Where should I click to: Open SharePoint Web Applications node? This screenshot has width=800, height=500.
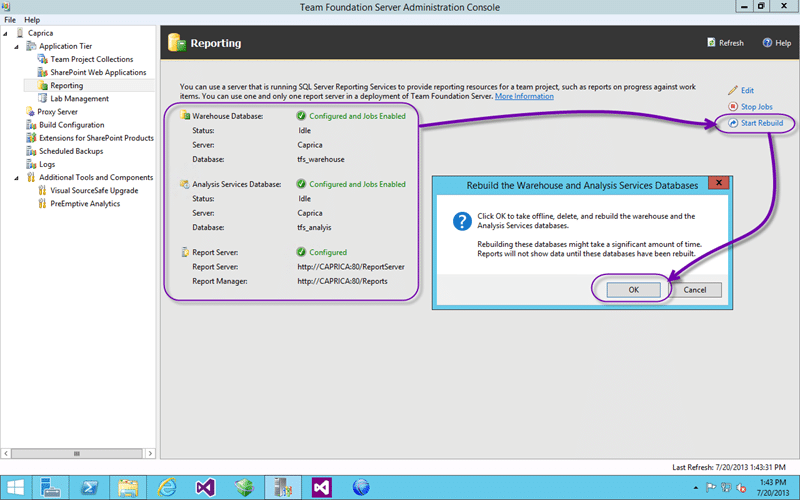(x=98, y=72)
